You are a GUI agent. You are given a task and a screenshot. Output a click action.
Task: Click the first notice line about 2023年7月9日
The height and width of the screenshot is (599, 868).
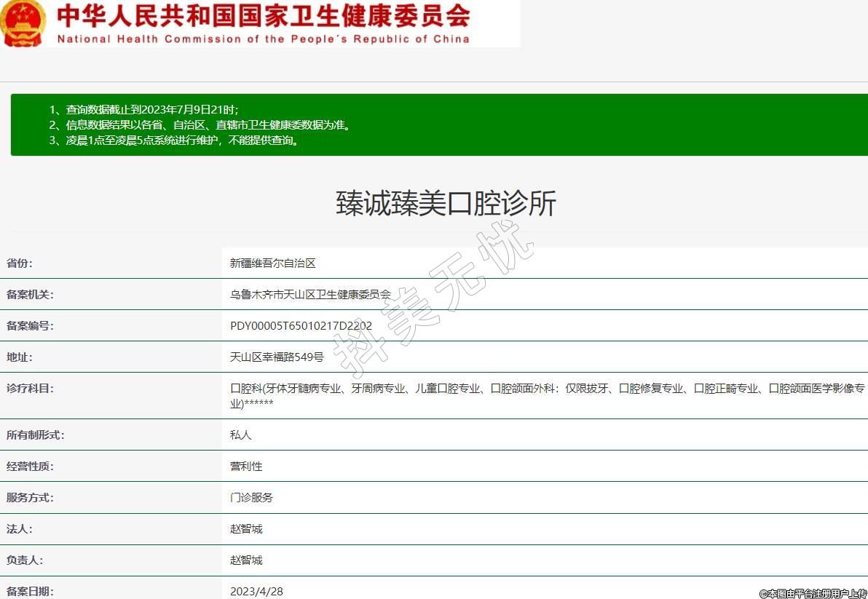point(143,109)
